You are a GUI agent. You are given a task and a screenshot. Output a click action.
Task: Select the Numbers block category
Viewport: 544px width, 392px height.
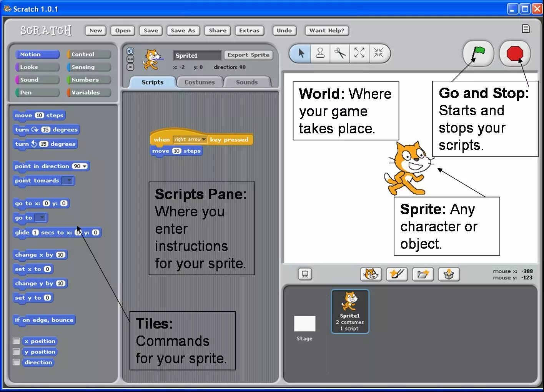tap(89, 80)
